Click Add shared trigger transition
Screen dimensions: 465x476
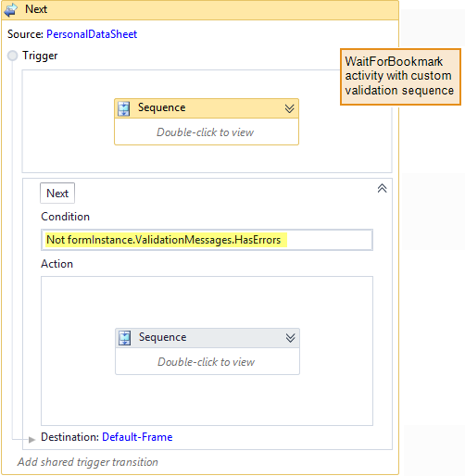pyautogui.click(x=88, y=462)
